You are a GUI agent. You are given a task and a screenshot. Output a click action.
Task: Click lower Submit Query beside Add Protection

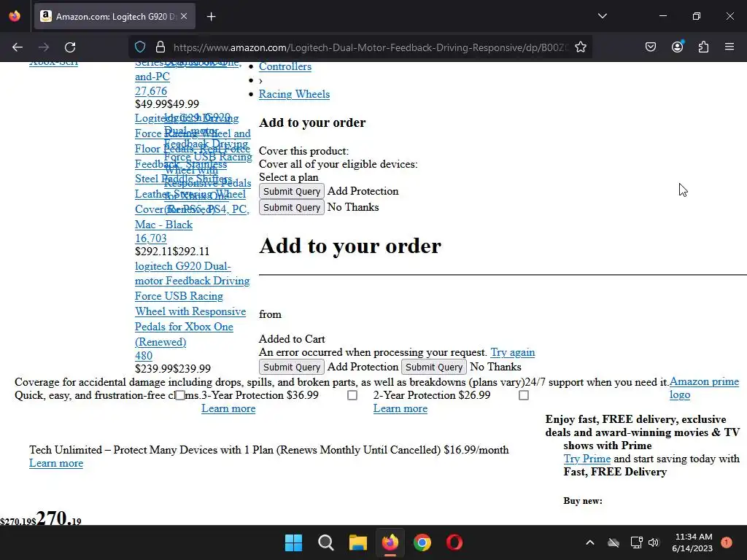point(292,367)
